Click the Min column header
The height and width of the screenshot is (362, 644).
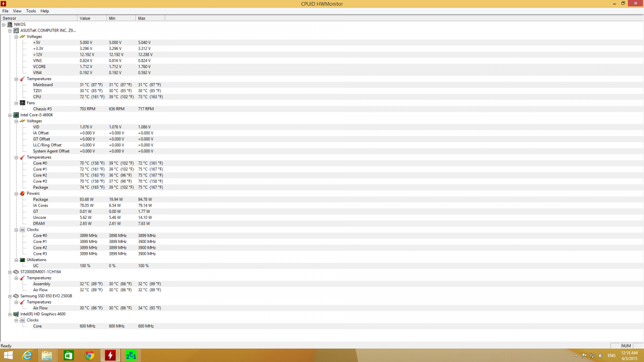(x=121, y=18)
